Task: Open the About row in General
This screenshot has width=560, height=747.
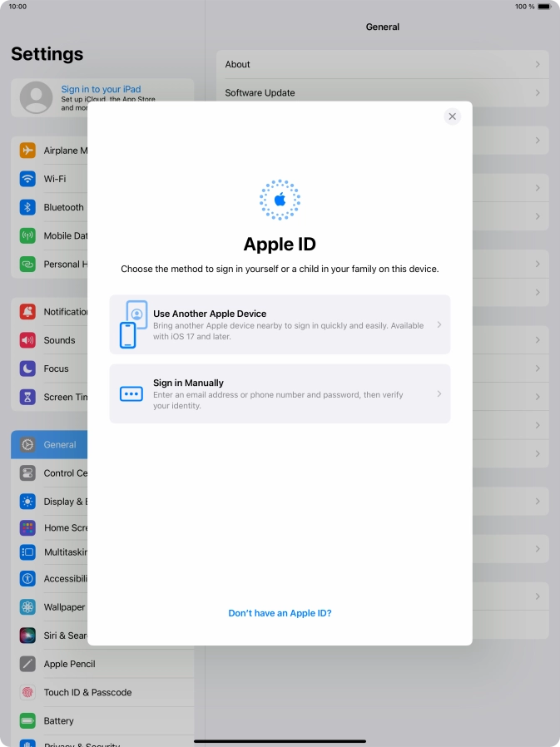Action: (383, 64)
